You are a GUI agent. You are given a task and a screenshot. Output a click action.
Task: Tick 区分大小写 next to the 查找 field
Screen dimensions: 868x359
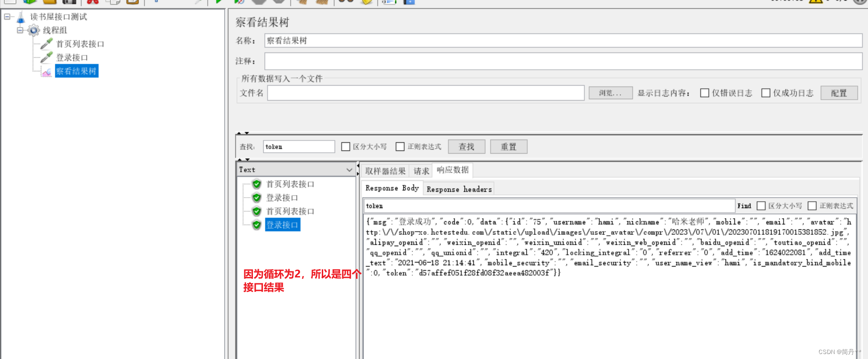click(345, 146)
